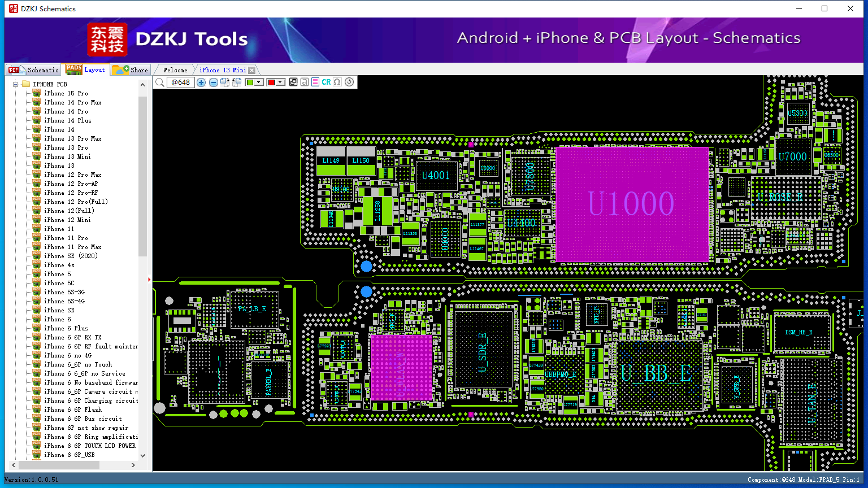
Task: Click the Component:@648 status bar readout
Action: [x=771, y=480]
